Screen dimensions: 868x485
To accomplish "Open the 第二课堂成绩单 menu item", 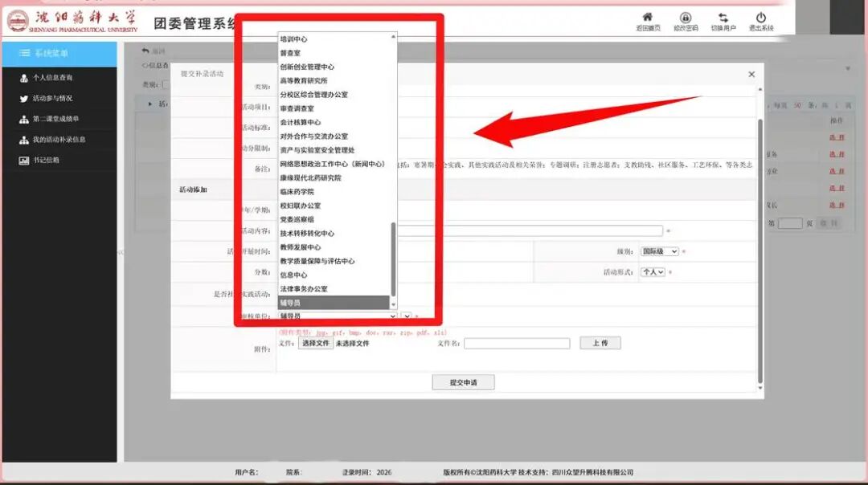I will click(x=56, y=119).
